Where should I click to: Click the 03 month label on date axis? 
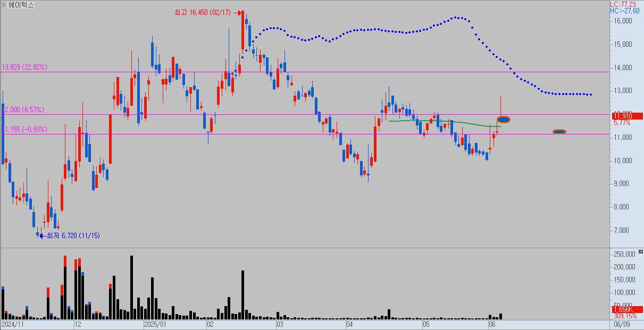click(x=280, y=324)
